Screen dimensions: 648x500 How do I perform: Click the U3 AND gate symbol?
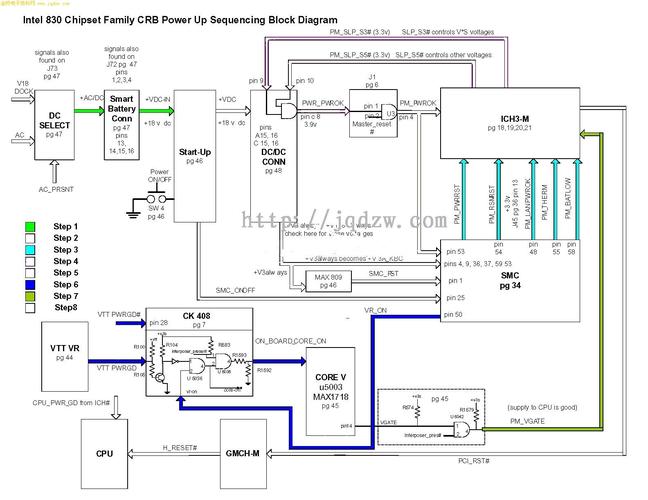click(x=388, y=112)
